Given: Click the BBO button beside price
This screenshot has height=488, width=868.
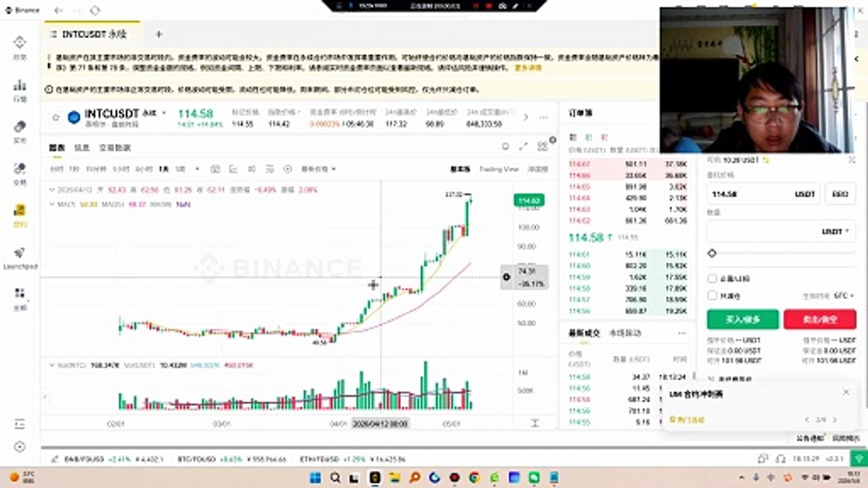Looking at the screenshot, I should [x=840, y=194].
